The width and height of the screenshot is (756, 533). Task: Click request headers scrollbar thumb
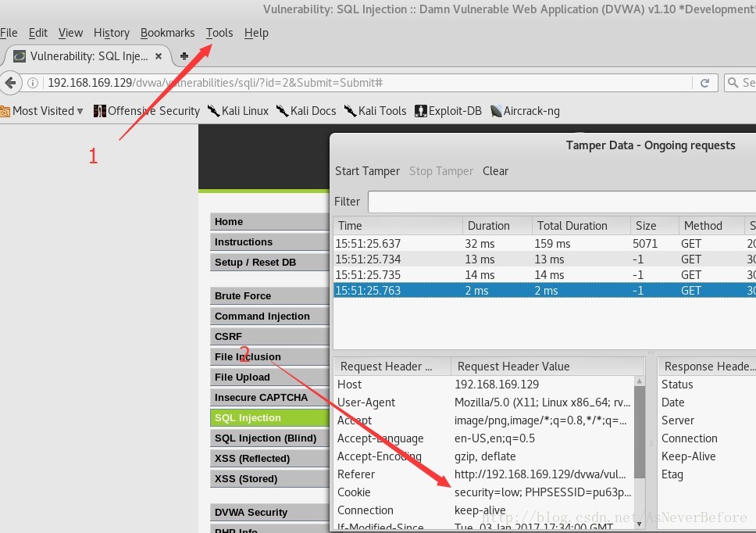tap(640, 432)
